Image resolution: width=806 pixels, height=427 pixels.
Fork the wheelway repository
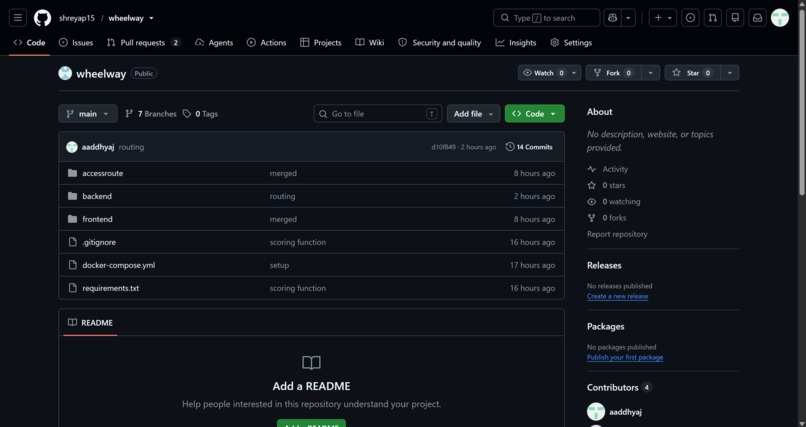pos(613,73)
